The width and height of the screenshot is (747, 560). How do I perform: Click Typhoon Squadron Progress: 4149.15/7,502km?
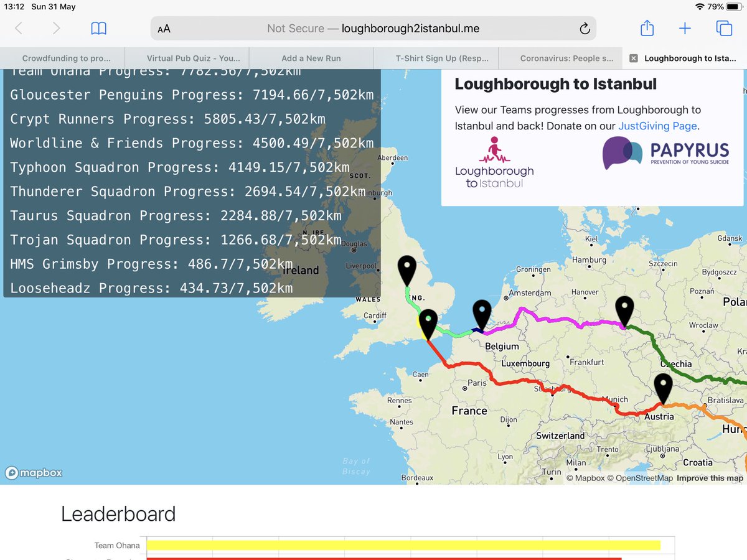coord(179,168)
